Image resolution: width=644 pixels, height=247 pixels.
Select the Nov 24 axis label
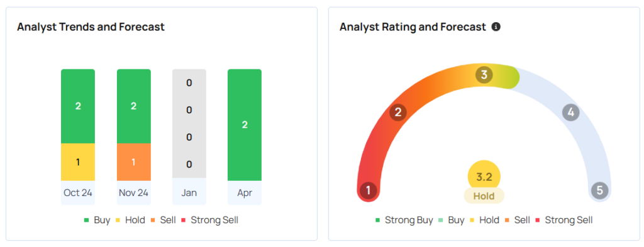coord(134,193)
